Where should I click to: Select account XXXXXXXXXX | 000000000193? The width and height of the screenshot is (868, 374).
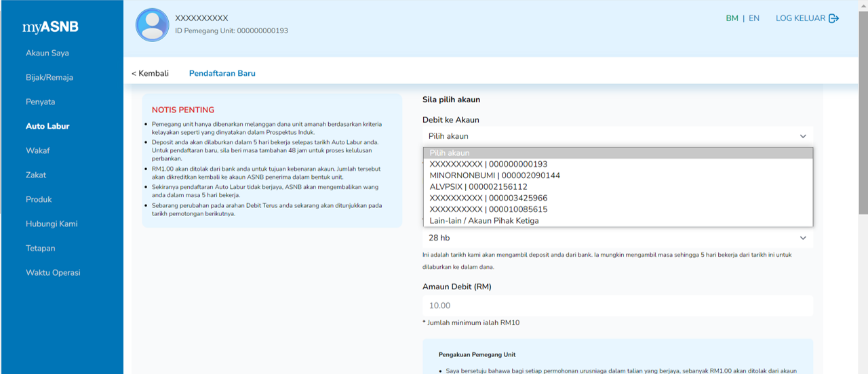(x=618, y=164)
